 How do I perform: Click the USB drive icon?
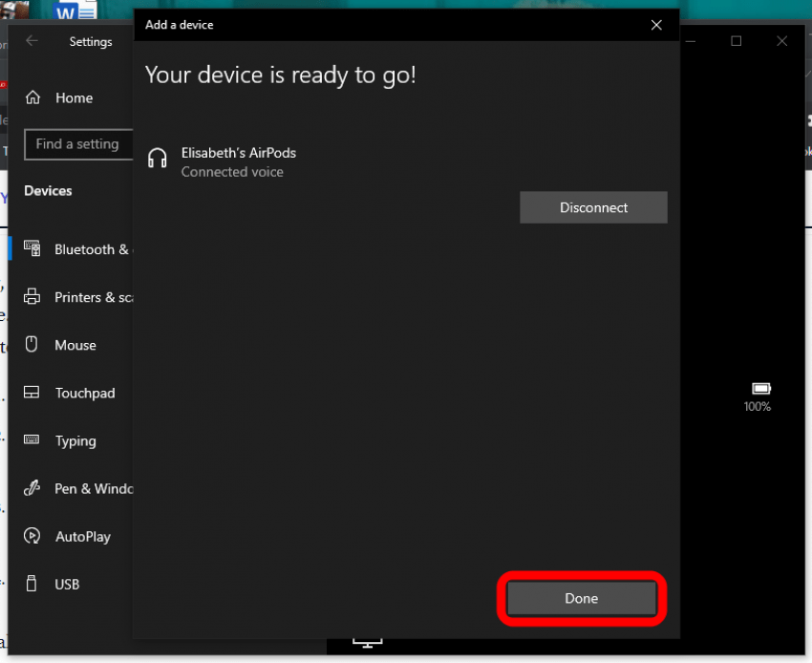(32, 584)
